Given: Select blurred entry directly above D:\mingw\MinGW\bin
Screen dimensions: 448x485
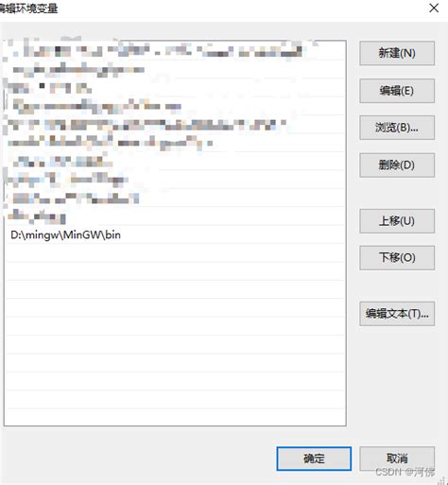Looking at the screenshot, I should click(175, 217).
